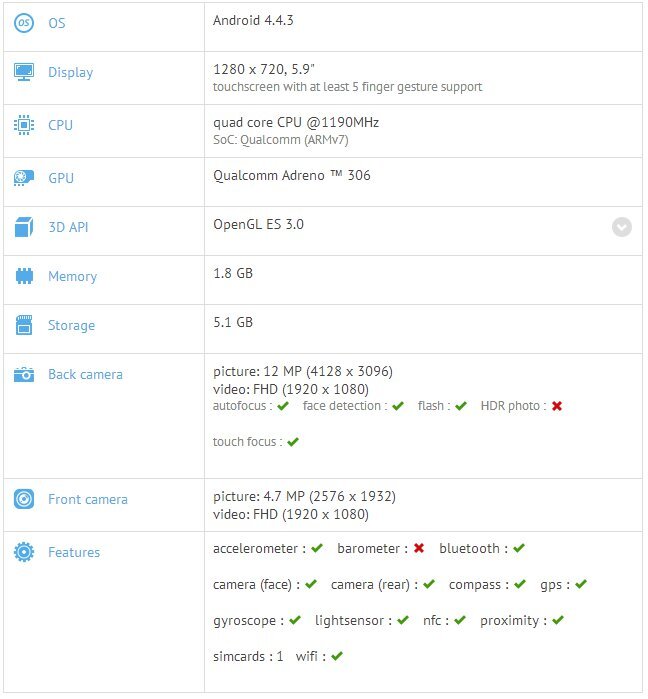This screenshot has height=699, width=648.
Task: Click the 3D API cube icon
Action: [x=24, y=227]
